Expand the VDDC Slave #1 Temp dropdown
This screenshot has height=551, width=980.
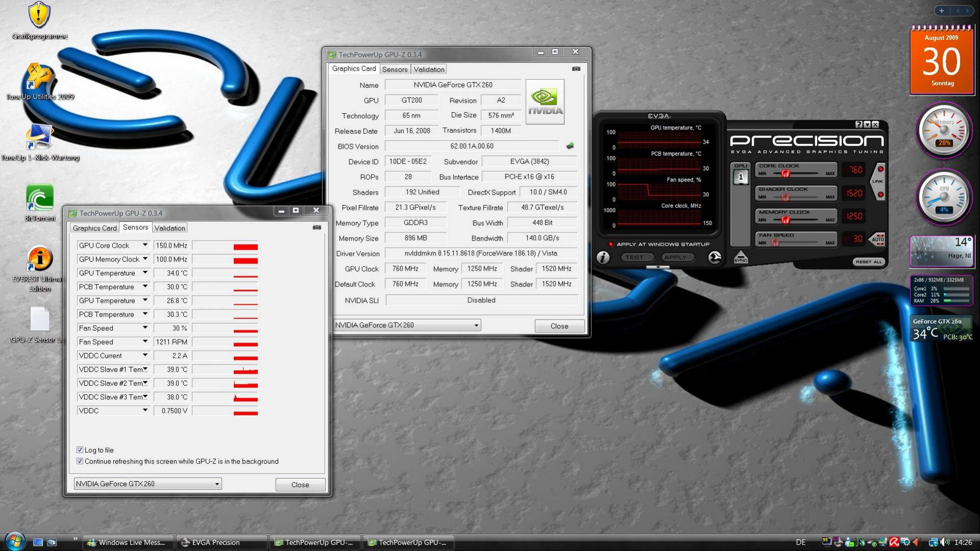[145, 369]
